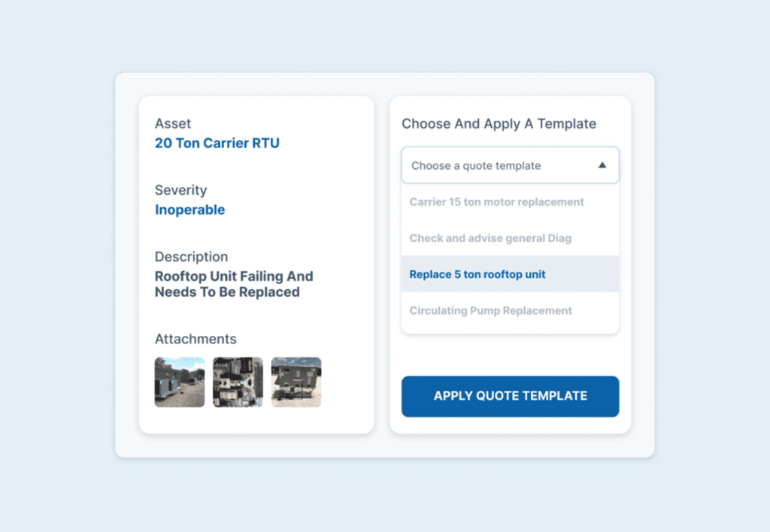
Task: Click the 'Inoperable' severity value
Action: click(189, 210)
